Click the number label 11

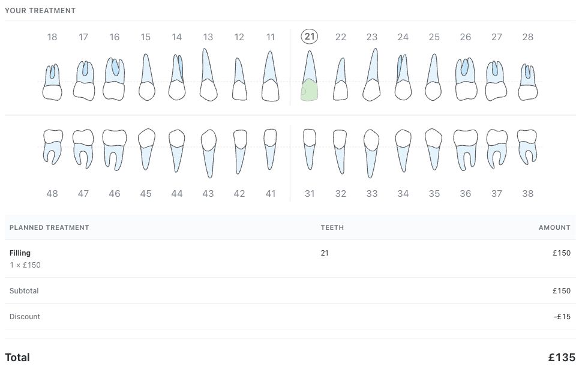[271, 37]
